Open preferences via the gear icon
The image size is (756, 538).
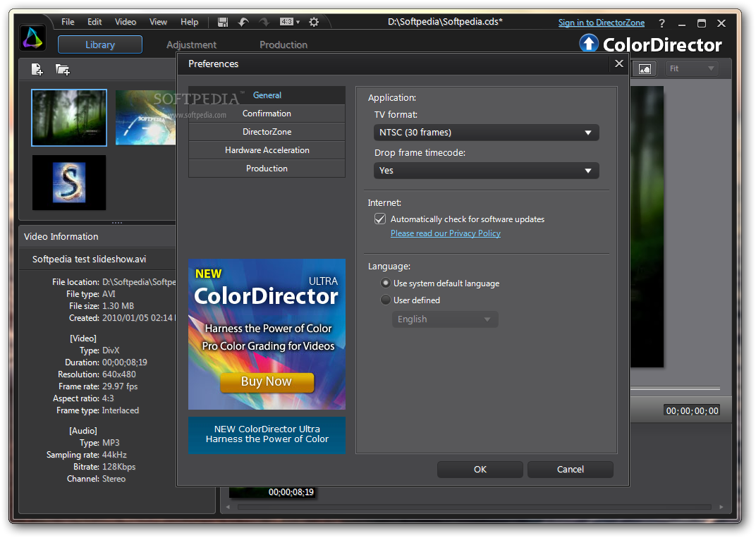(314, 22)
